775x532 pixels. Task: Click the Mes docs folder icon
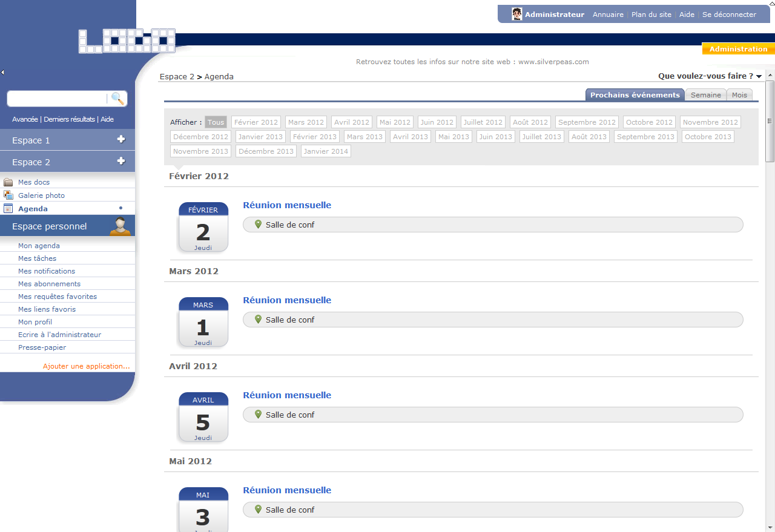[x=8, y=182]
